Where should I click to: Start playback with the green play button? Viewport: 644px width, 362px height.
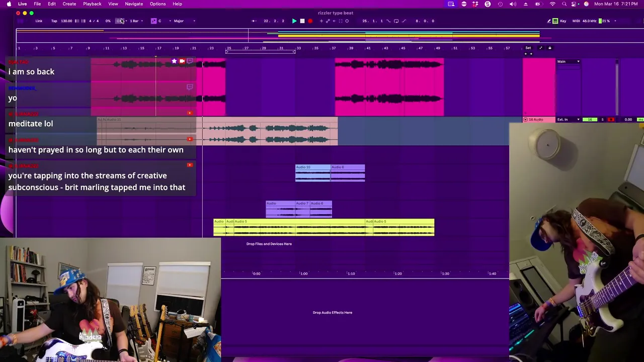294,21
